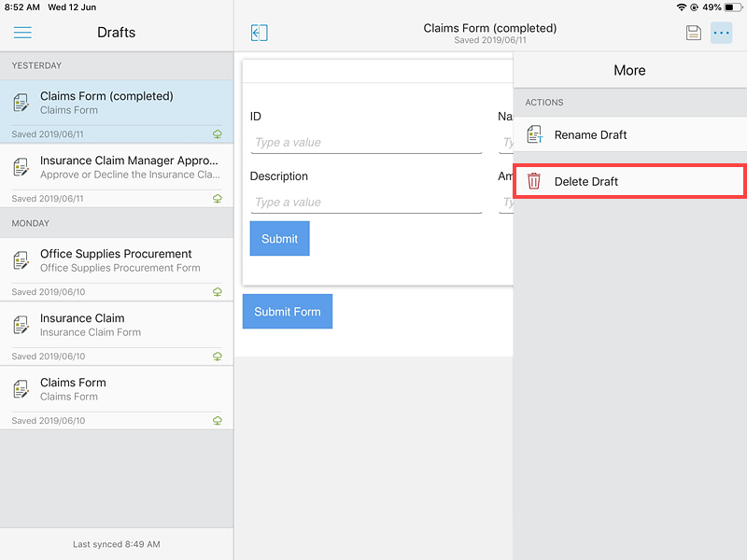Viewport: 747px width, 560px height.
Task: Open the hamburger menu beside Drafts
Action: point(22,33)
